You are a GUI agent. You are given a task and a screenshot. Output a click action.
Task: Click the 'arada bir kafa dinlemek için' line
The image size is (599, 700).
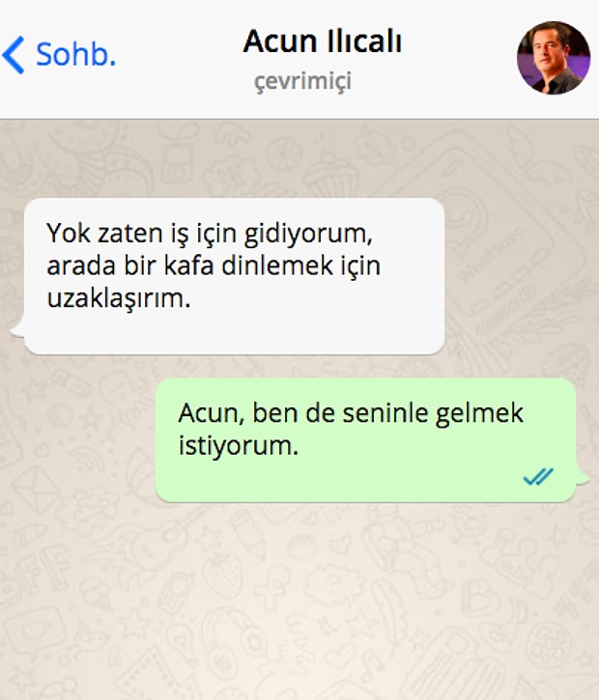click(214, 266)
